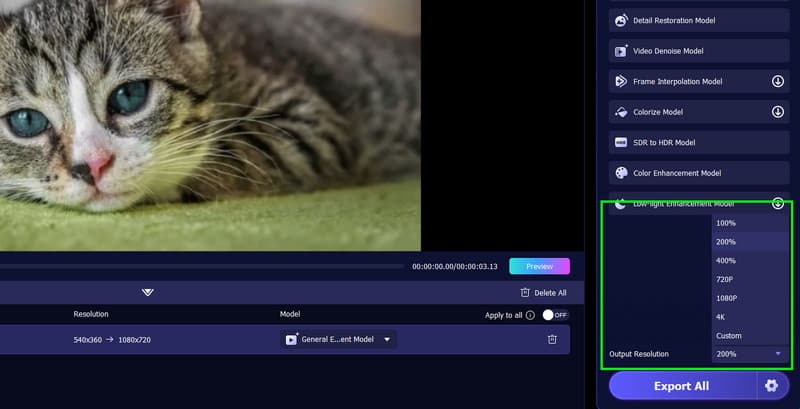Collapse the task list panel arrow
800x409 pixels.
148,293
